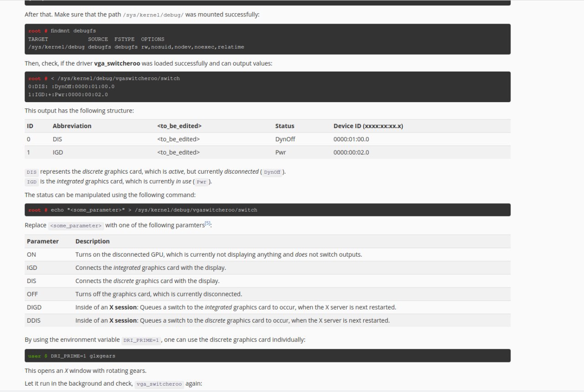Click the 'findmnt debugfs' command line

73,31
